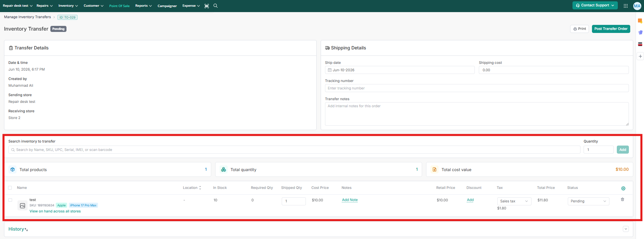Screen dimensions: 644x239
Task: Click the Transfer notes text area
Action: click(477, 114)
